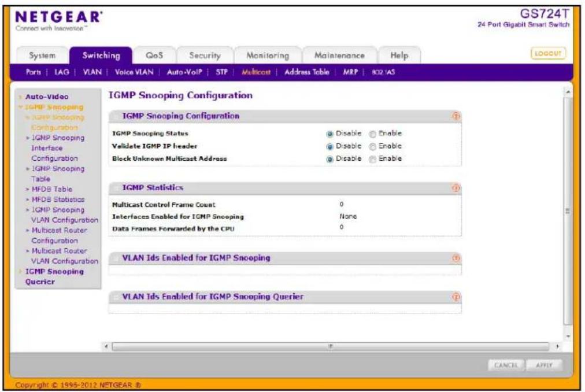Click the horizontal scrollbar thumb
Viewport: 585px width, 392px height.
click(x=330, y=346)
